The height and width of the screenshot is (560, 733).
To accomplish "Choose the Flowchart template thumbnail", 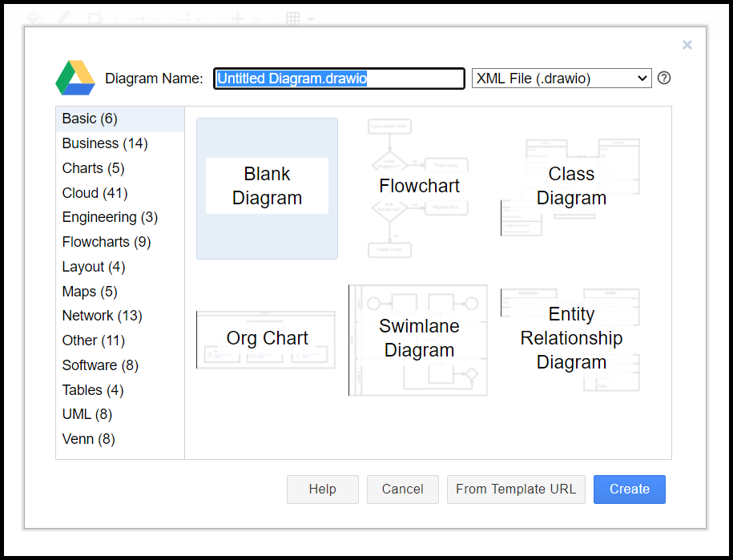I will 419,188.
